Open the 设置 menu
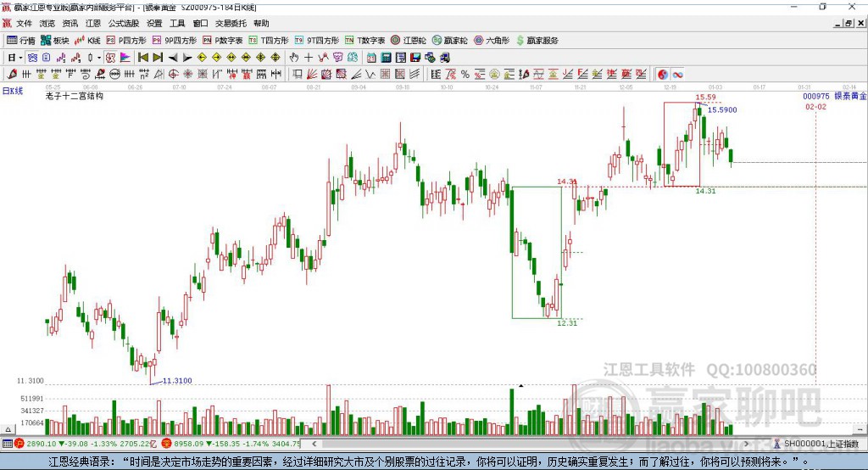The image size is (868, 470). point(154,23)
